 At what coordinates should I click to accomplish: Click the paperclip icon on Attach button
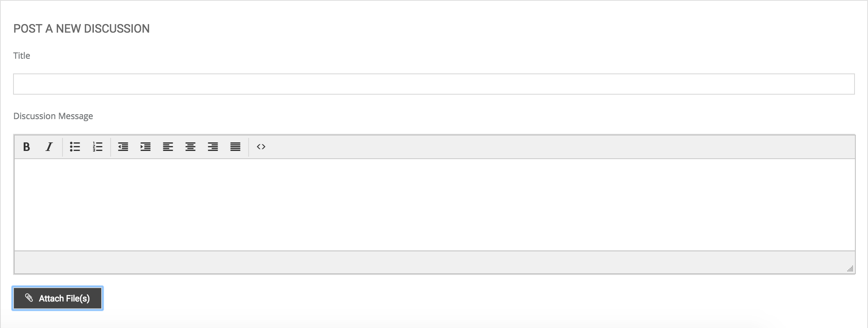click(x=29, y=298)
